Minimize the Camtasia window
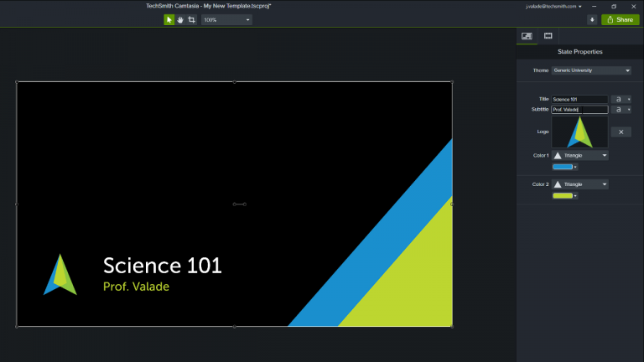644x362 pixels. pos(594,7)
